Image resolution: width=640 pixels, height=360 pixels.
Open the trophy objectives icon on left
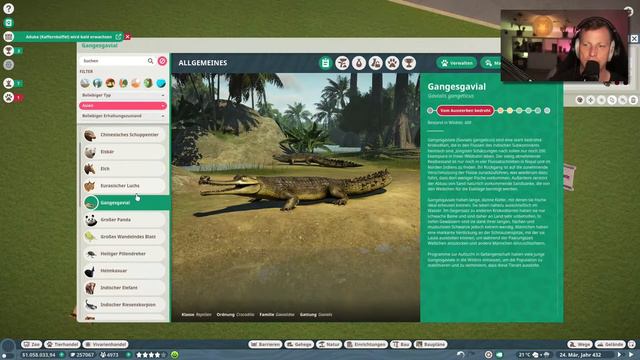pos(9,51)
